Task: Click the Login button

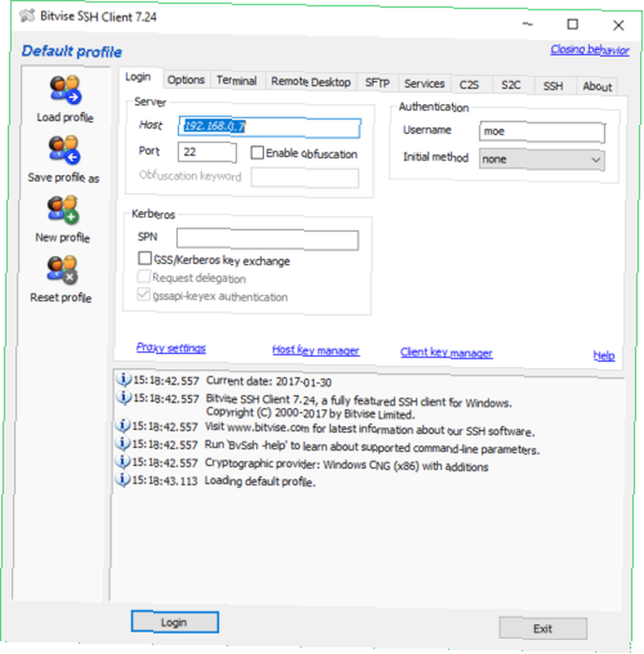Action: click(175, 622)
